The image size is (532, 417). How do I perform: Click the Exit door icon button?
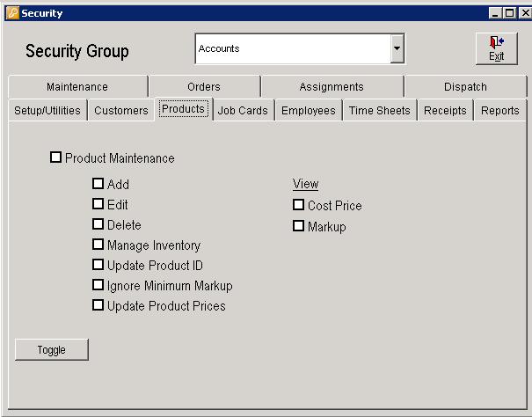click(496, 48)
